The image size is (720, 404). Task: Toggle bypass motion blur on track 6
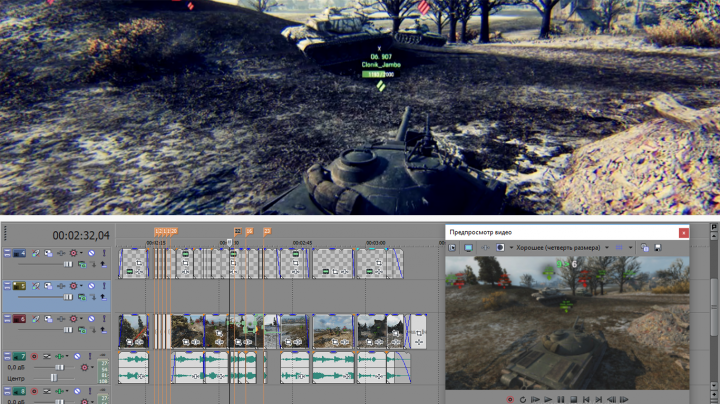(x=35, y=319)
